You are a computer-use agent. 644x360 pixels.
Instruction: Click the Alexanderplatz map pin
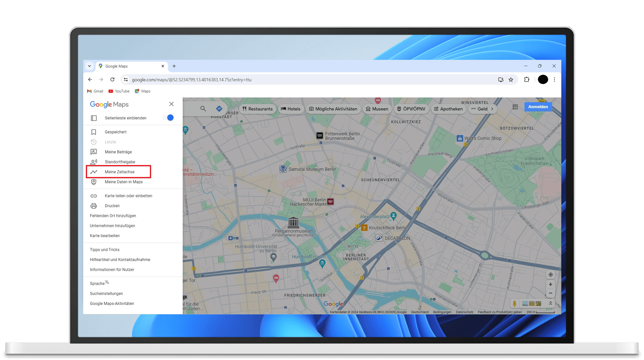393,216
